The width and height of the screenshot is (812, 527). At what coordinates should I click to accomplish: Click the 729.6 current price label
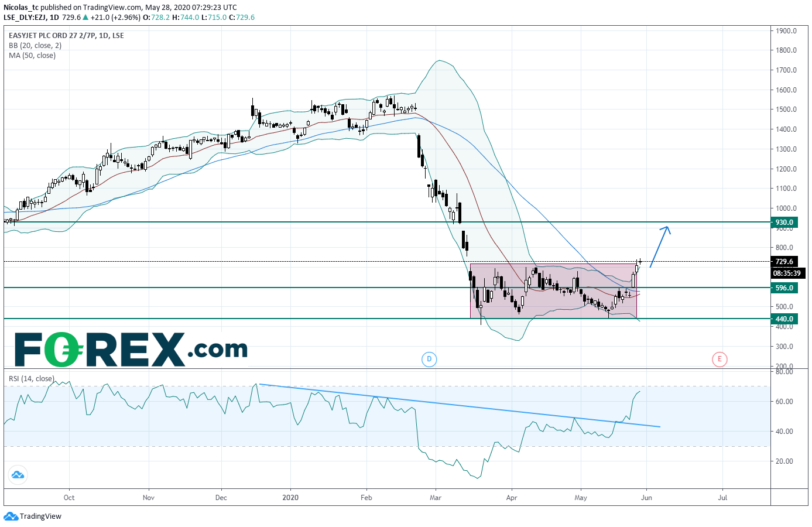(784, 262)
